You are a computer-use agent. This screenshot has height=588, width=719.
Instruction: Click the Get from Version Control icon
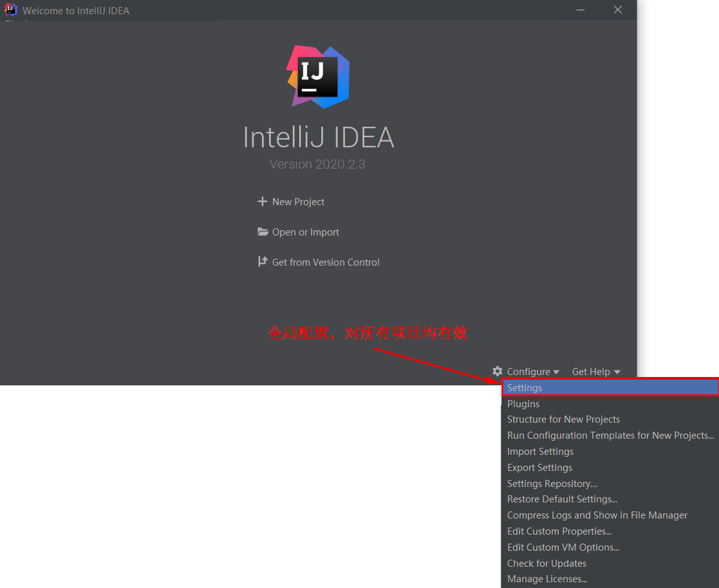coord(263,262)
